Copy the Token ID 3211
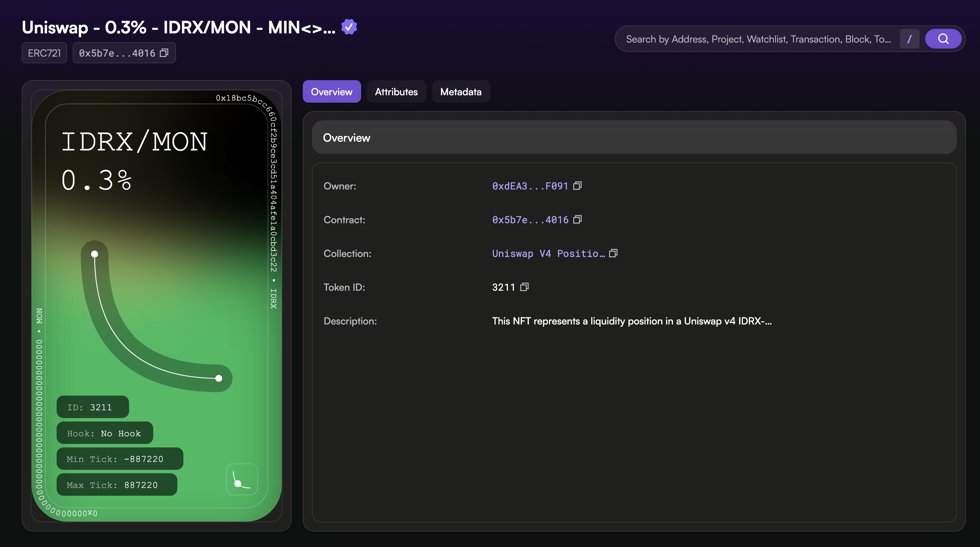This screenshot has height=547, width=980. click(524, 287)
